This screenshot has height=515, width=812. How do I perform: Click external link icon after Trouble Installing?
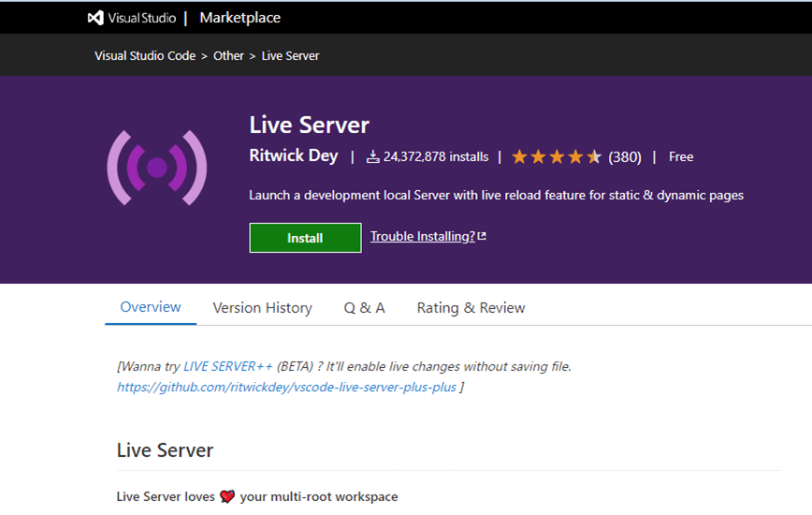(482, 237)
